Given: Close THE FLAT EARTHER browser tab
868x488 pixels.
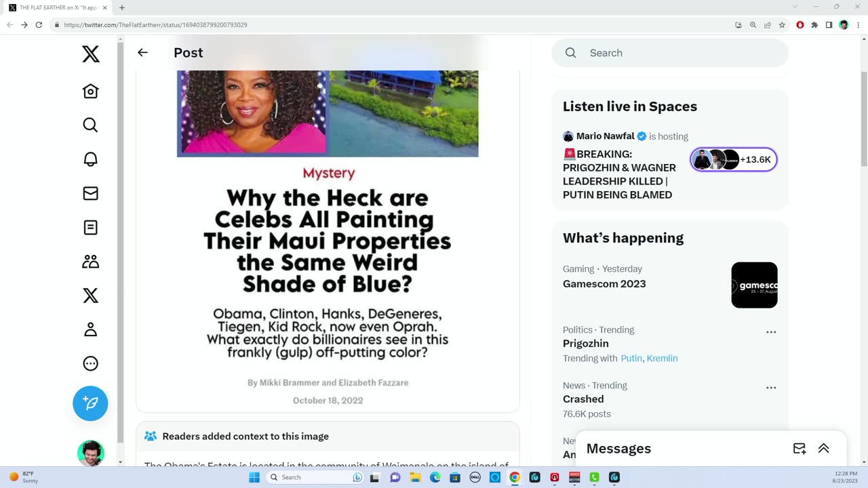Looking at the screenshot, I should click(x=104, y=7).
